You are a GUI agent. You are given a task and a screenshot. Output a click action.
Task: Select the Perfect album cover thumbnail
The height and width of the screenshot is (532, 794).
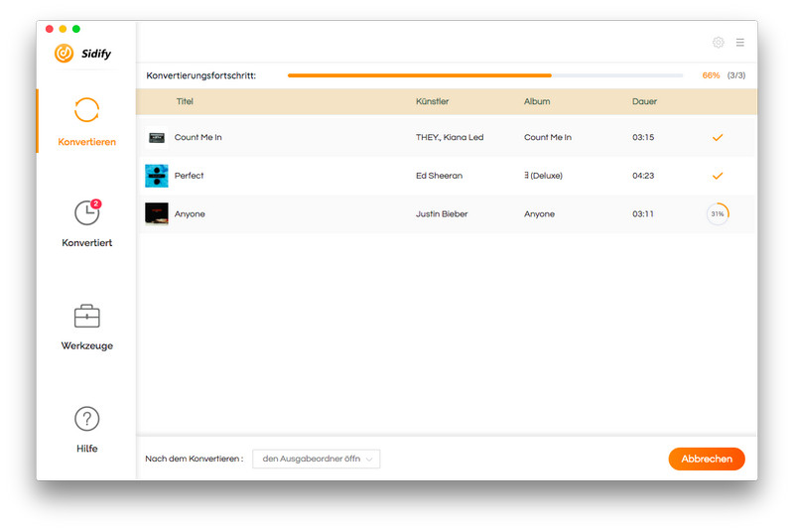[157, 176]
